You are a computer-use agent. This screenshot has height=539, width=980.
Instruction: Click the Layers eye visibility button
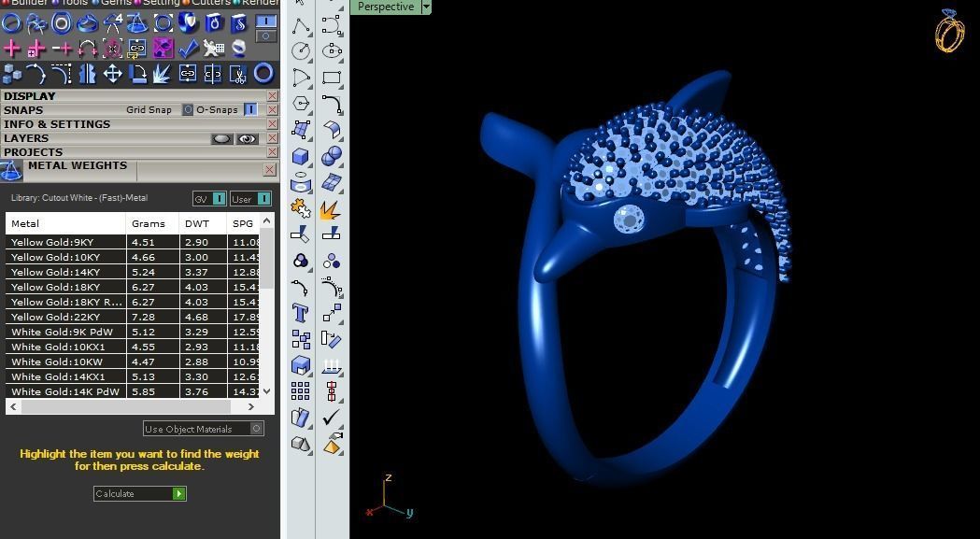click(x=248, y=139)
